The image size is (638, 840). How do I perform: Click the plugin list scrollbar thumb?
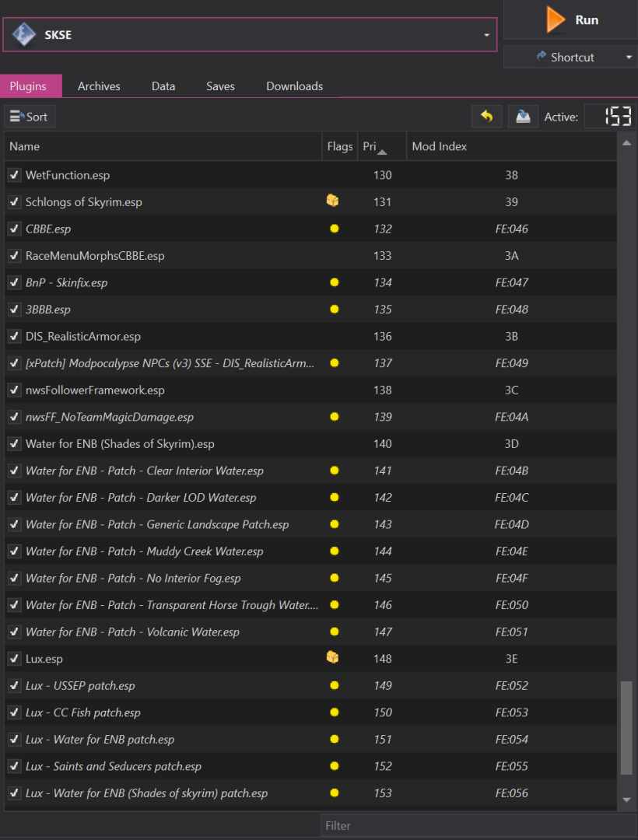pyautogui.click(x=626, y=728)
